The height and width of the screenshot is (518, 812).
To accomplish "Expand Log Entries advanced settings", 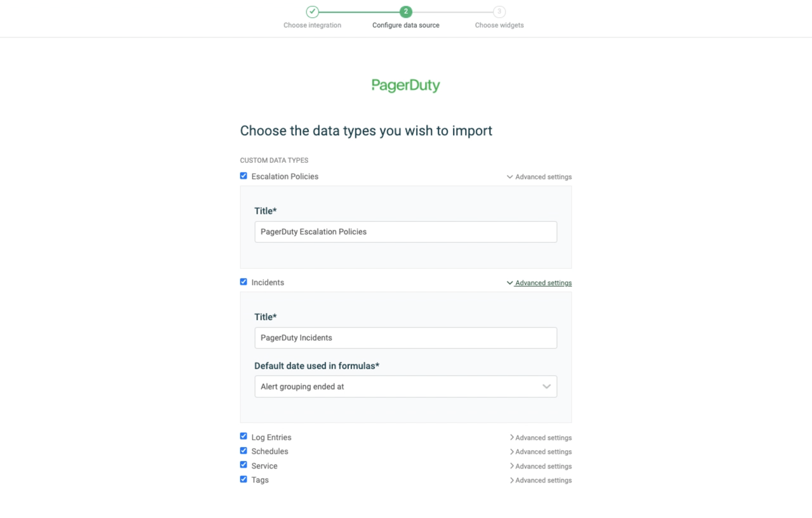I will click(x=540, y=437).
